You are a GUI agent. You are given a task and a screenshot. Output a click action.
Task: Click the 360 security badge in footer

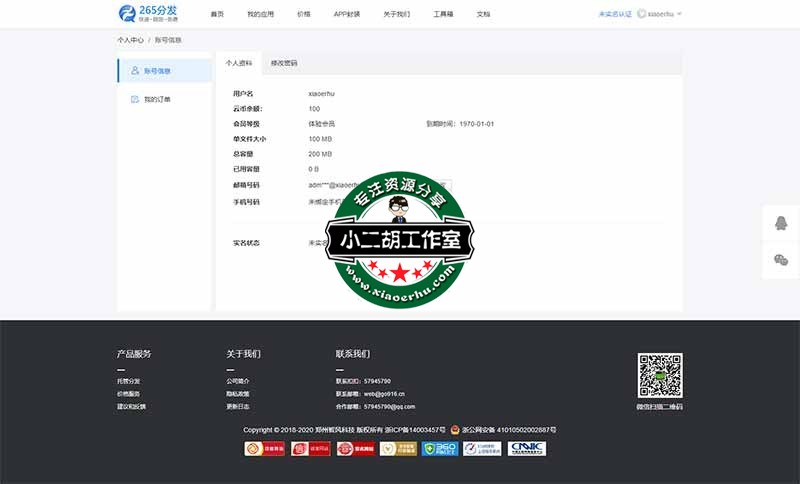pyautogui.click(x=440, y=449)
